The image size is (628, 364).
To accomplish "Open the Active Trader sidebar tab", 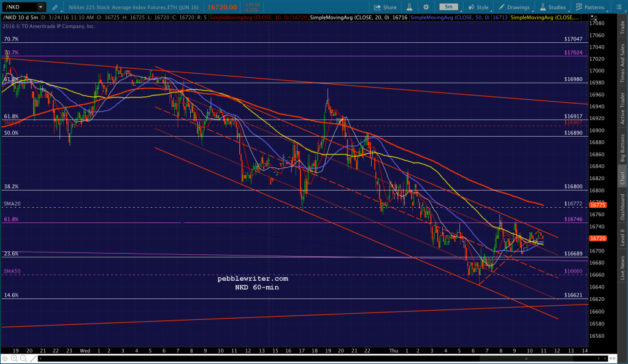I will 622,108.
